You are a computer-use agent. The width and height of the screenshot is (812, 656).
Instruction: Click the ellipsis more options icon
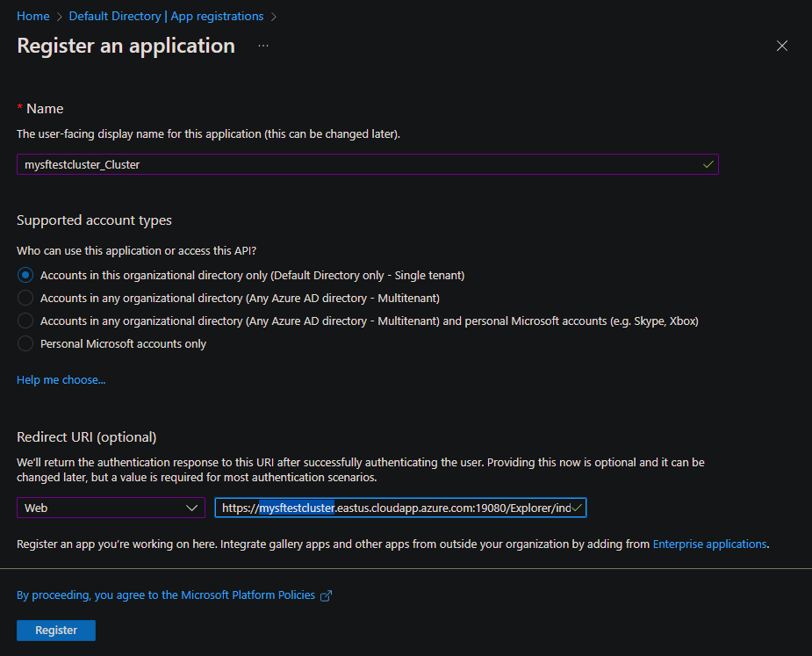click(x=263, y=46)
